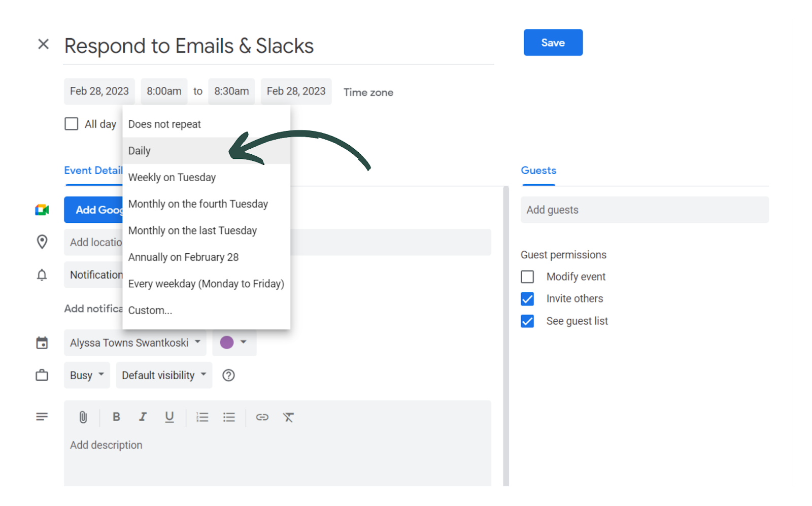Toggle italic formatting in description

[143, 417]
